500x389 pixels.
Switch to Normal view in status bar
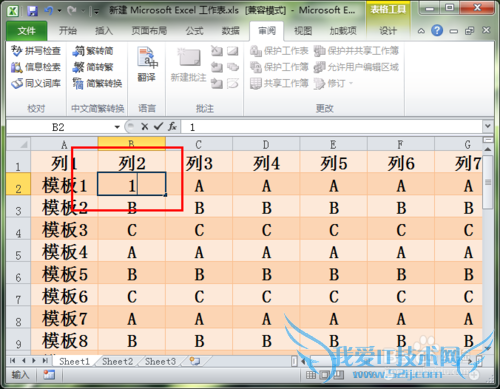click(311, 375)
